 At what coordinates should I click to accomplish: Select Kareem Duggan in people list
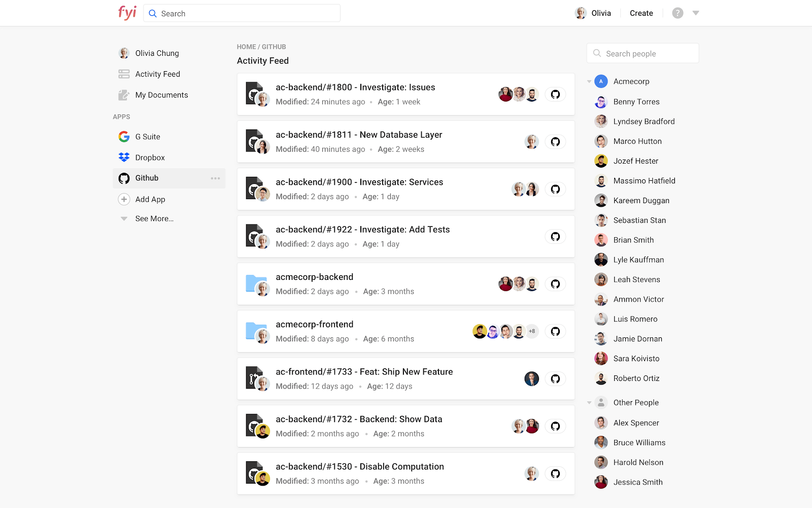tap(632, 201)
